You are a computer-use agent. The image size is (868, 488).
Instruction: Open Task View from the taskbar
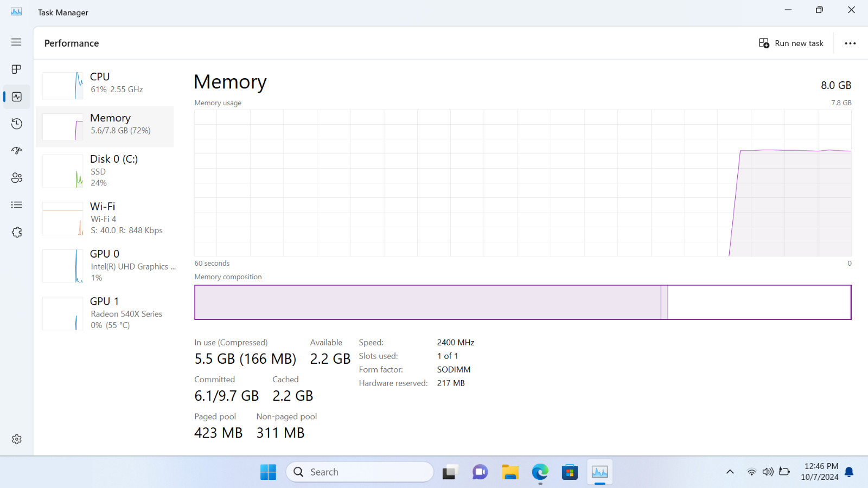[x=450, y=472]
